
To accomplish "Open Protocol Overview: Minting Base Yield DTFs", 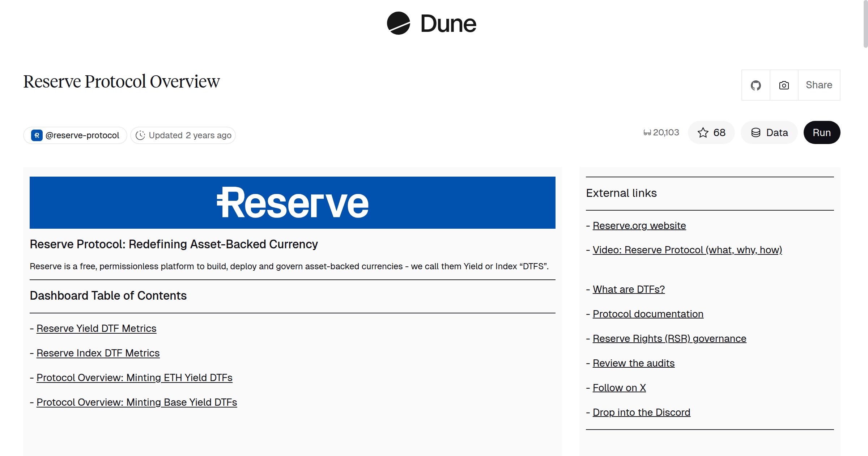I will 137,402.
